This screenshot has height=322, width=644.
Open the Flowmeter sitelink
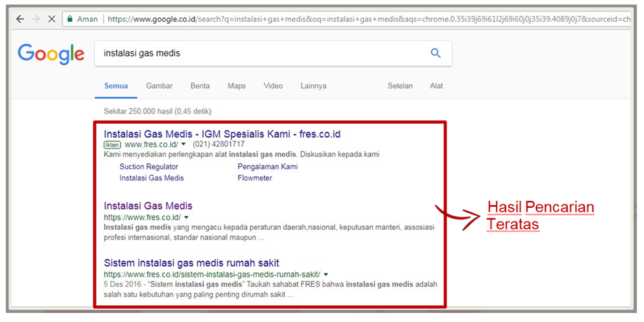coord(254,178)
